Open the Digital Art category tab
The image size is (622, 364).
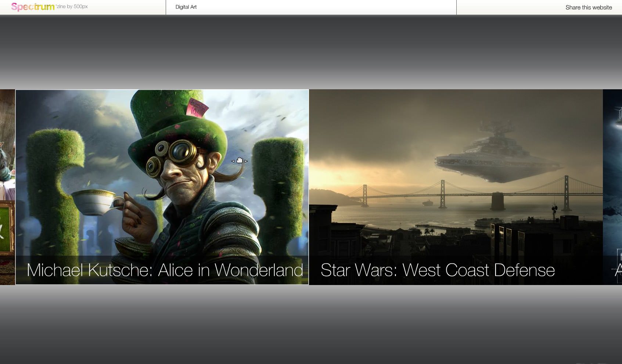[186, 7]
